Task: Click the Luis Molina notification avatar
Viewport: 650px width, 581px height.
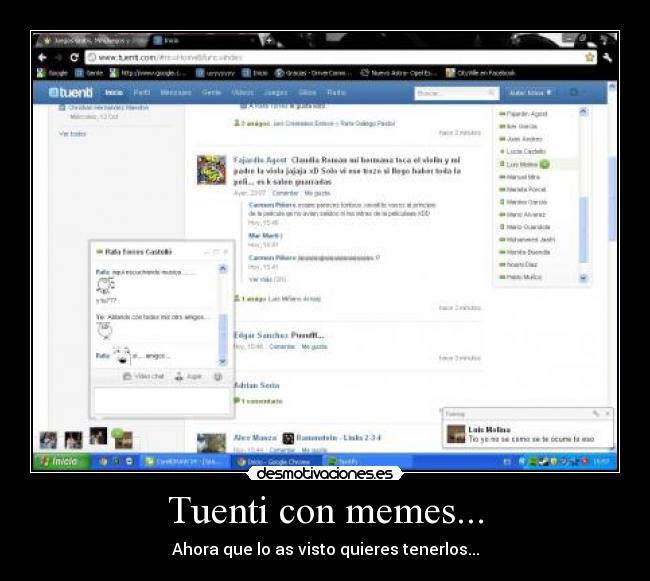Action: tap(456, 434)
